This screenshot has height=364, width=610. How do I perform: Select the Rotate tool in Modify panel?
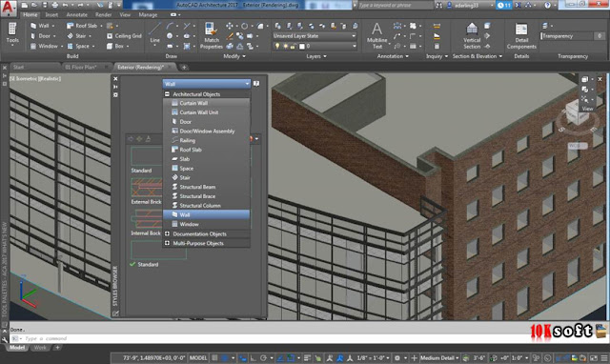click(244, 26)
